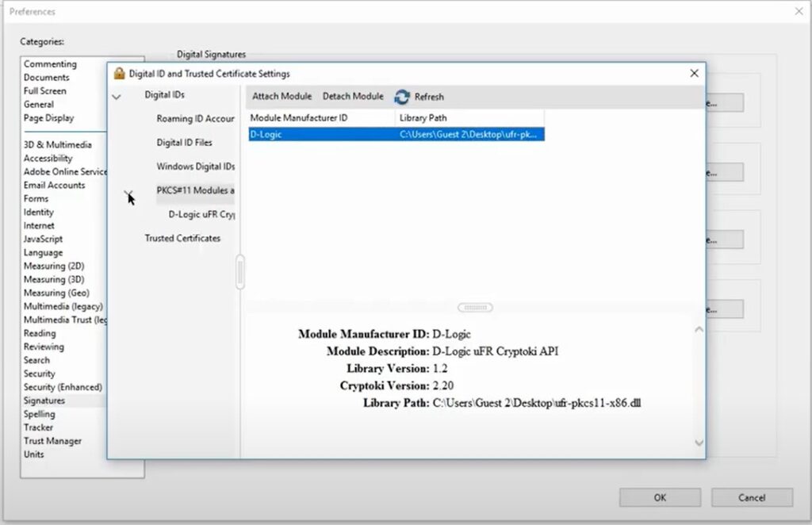Click the padlock icon in the dialog title bar
Viewport: 812px width, 525px height.
point(119,74)
